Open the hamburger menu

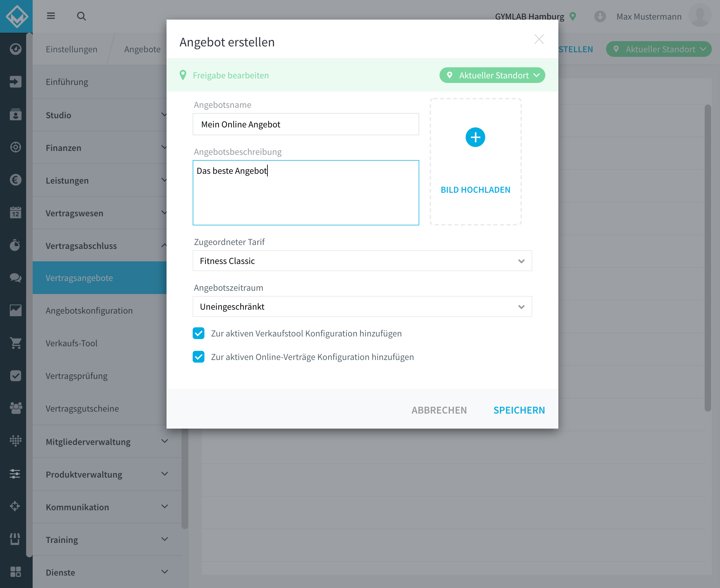(51, 16)
